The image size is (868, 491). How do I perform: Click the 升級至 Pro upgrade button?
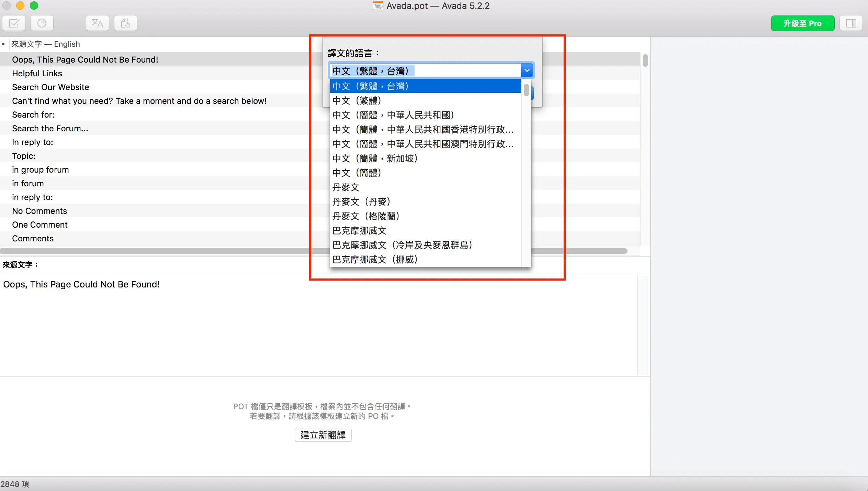coord(802,23)
